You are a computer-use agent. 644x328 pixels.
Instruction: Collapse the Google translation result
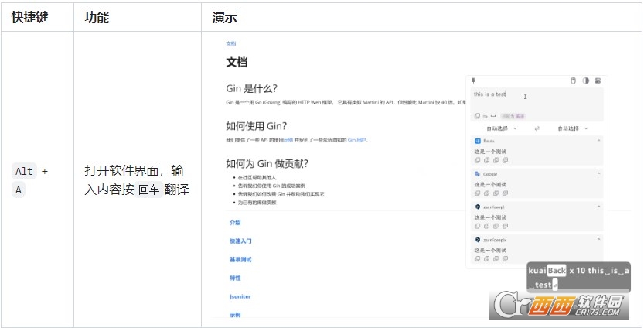[x=598, y=174]
